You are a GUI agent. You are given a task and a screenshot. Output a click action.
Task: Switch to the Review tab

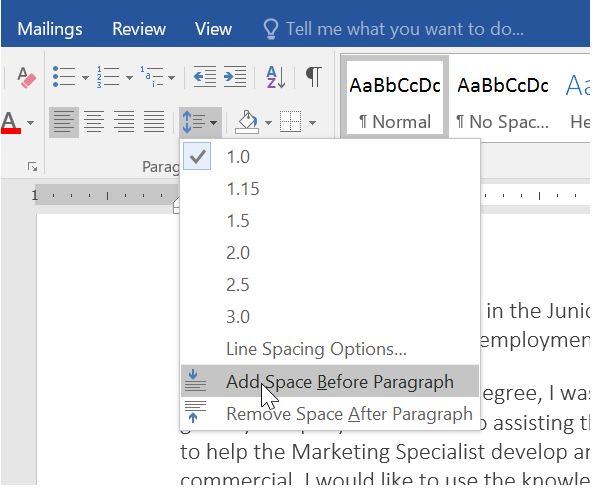[139, 29]
